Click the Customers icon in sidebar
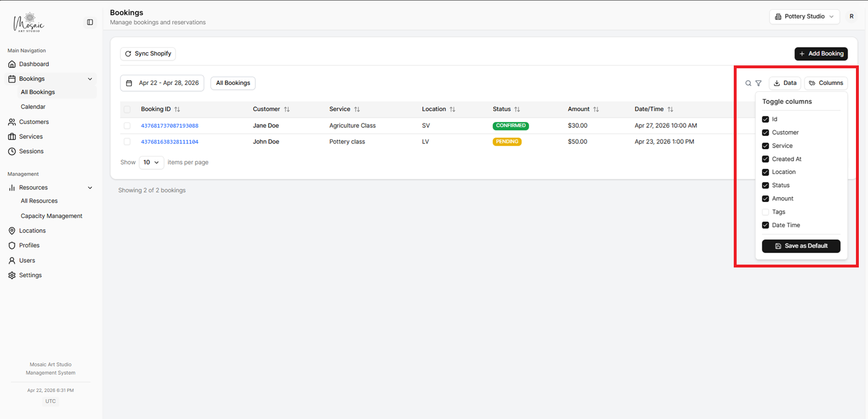 13,121
